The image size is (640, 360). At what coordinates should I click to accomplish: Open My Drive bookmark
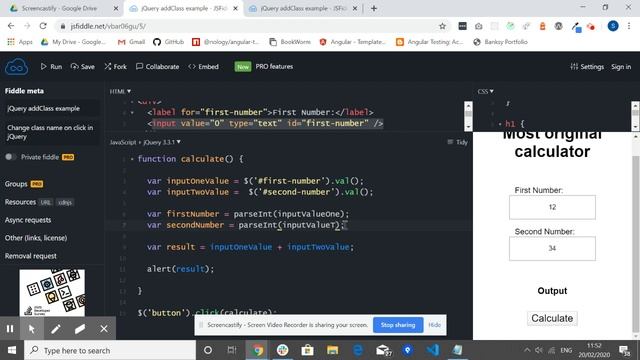click(73, 42)
